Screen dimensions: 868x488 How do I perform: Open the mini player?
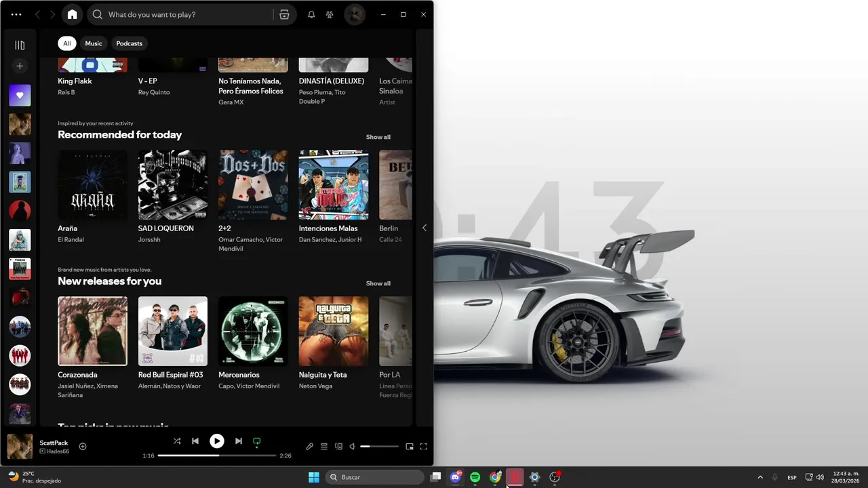coord(410,447)
